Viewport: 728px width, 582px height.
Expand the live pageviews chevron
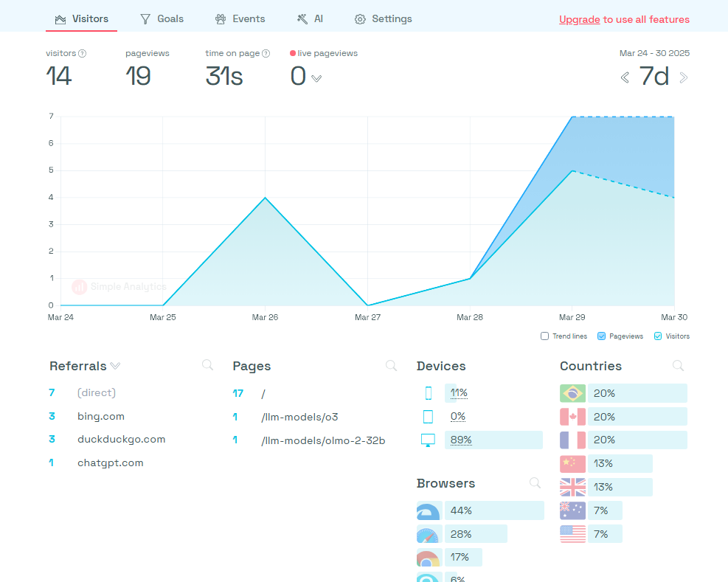click(x=316, y=78)
